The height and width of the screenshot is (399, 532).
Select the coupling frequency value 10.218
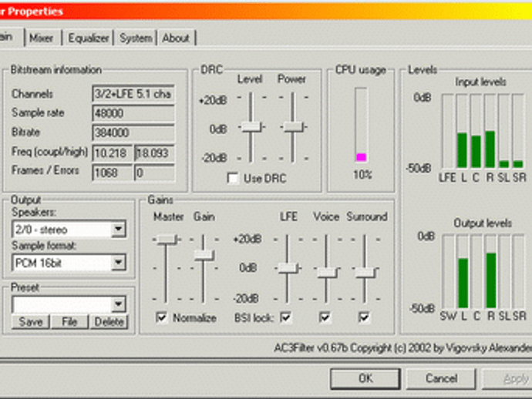(112, 153)
